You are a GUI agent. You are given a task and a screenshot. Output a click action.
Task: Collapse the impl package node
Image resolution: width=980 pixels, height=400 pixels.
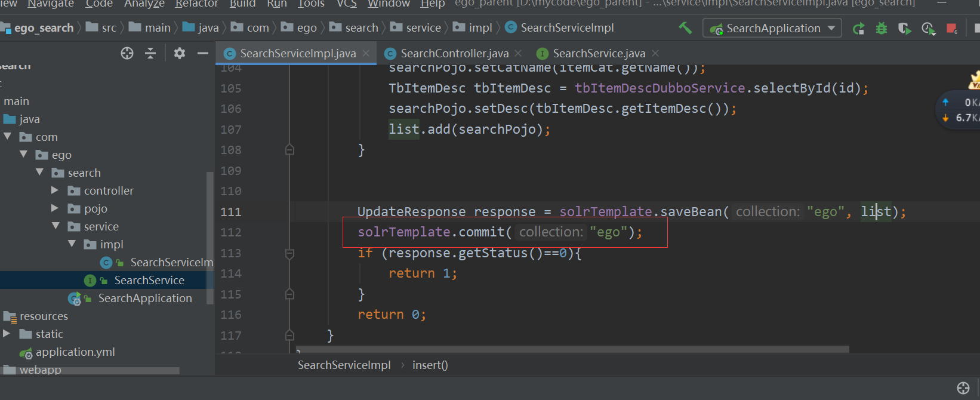(72, 244)
